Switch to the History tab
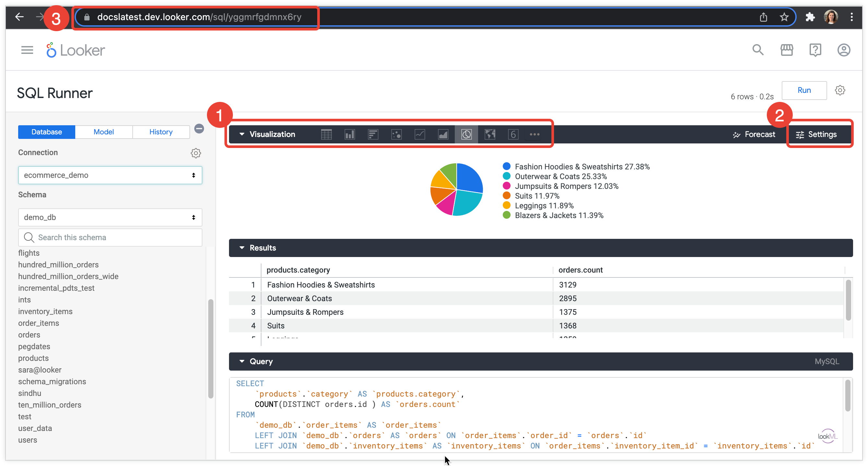Screen dimensions: 868x466 pyautogui.click(x=161, y=132)
